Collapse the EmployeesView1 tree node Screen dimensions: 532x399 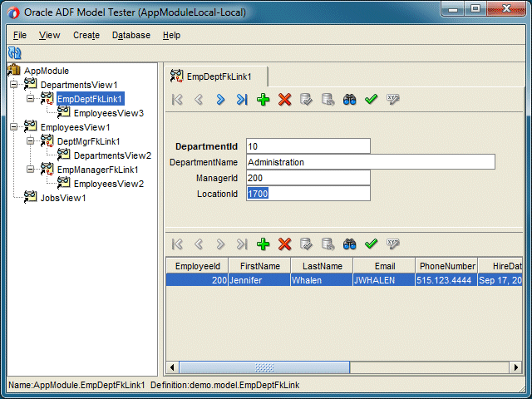[x=13, y=126]
